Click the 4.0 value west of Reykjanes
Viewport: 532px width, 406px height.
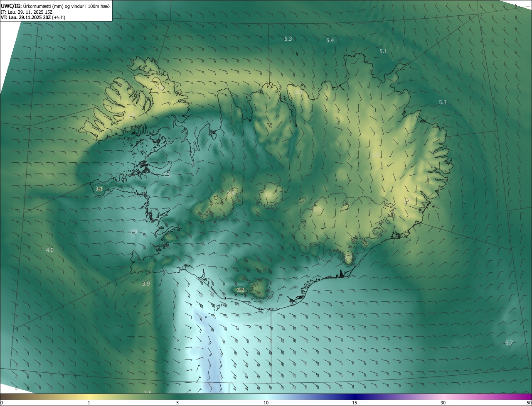[x=50, y=250]
